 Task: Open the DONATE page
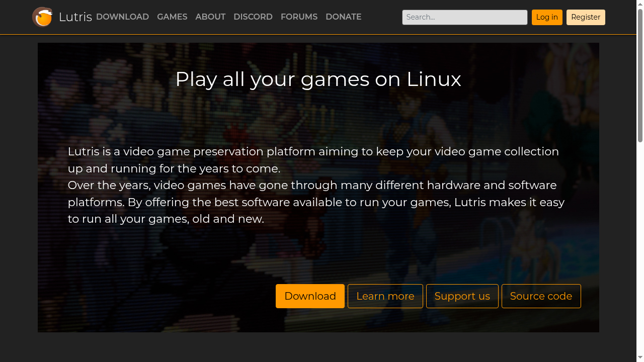click(x=344, y=17)
